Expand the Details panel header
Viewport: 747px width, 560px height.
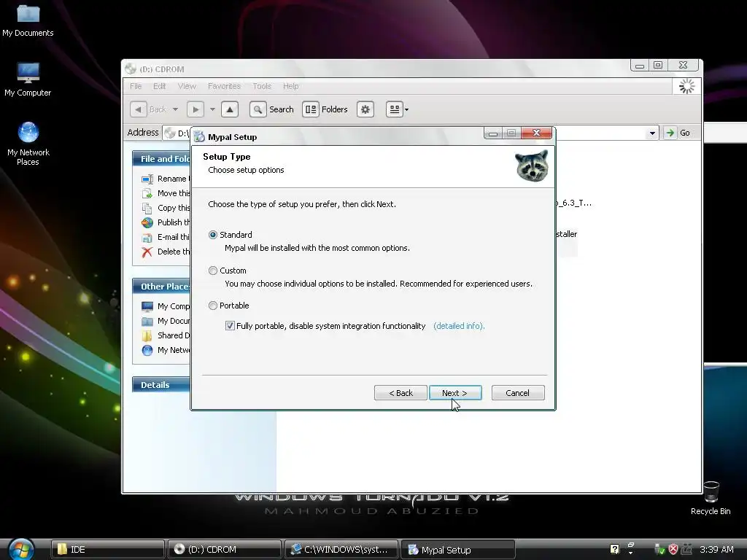(x=161, y=385)
